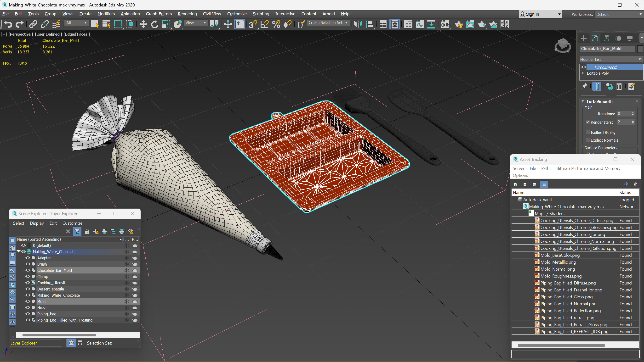Screen dimensions: 644x362
Task: Open the Curve Editor icon
Action: coord(420,24)
